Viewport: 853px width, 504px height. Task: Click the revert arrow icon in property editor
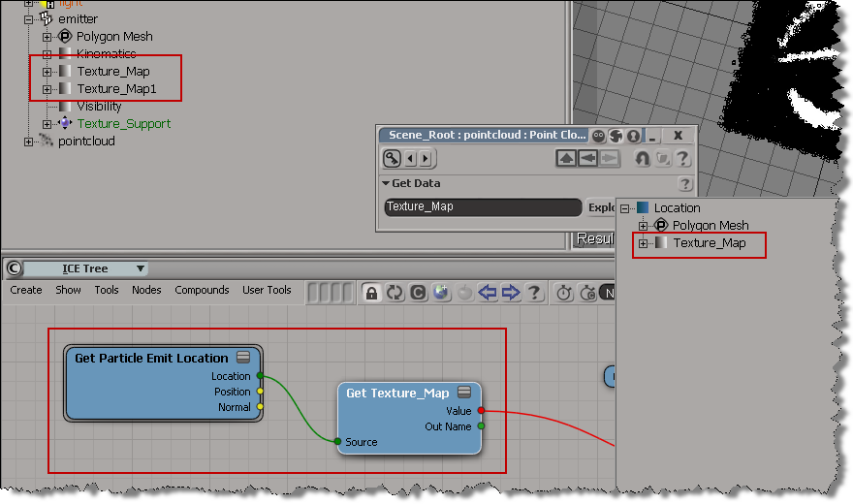coord(641,159)
